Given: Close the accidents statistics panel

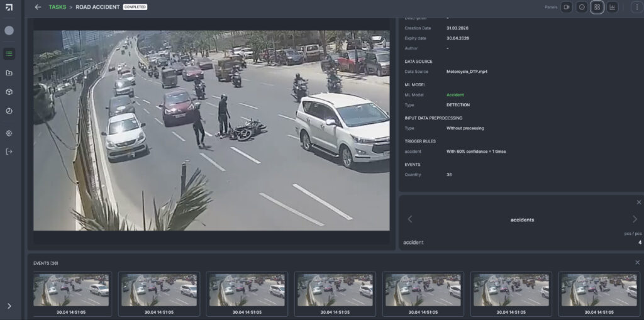Looking at the screenshot, I should click(639, 202).
